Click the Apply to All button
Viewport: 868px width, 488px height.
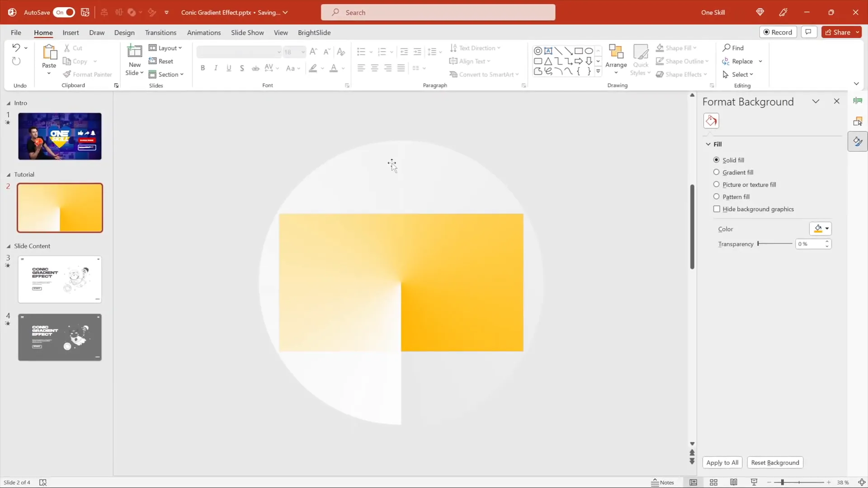(x=722, y=462)
